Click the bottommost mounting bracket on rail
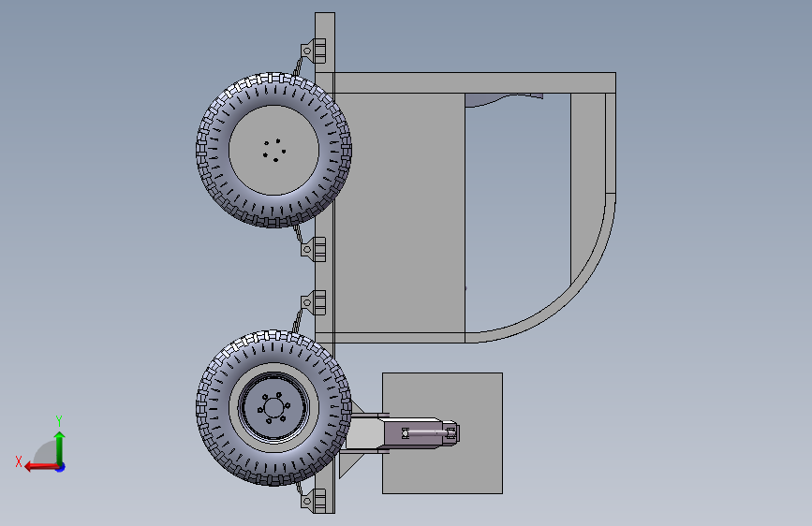This screenshot has height=526, width=812. (314, 501)
